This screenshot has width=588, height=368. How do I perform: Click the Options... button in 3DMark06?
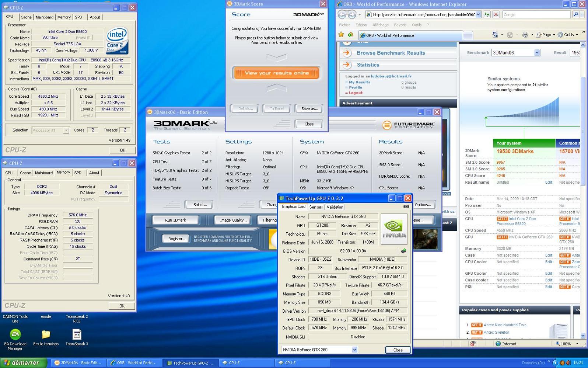[423, 205]
